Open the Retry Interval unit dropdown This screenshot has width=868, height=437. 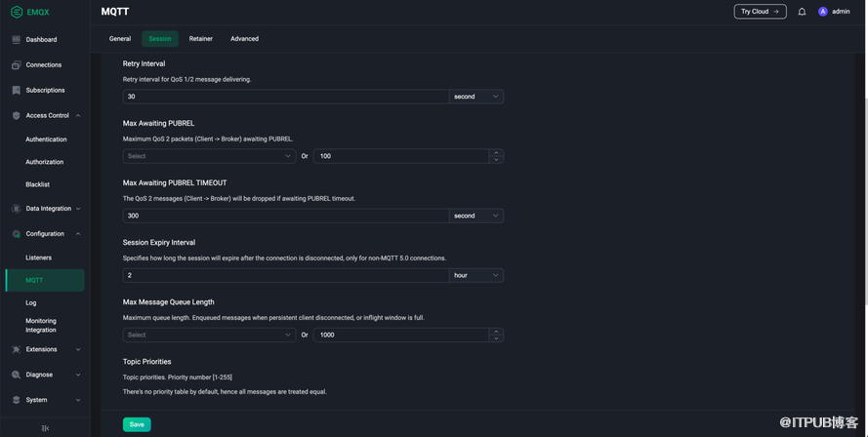tap(476, 97)
